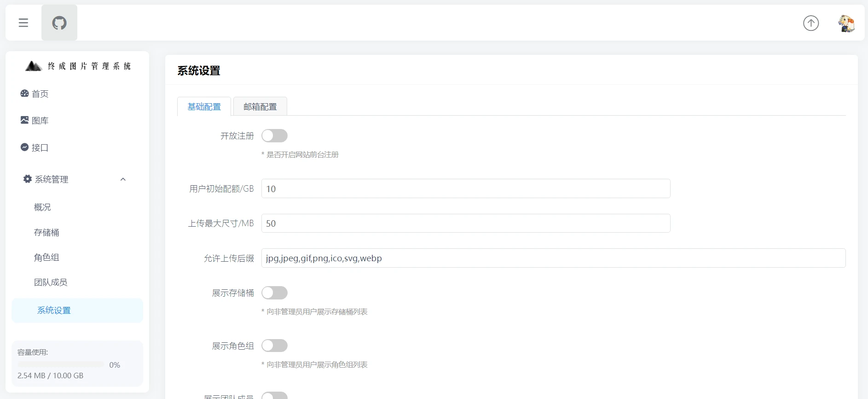The width and height of the screenshot is (868, 399).
Task: Click the 允许上传后缀 text field
Action: 553,258
